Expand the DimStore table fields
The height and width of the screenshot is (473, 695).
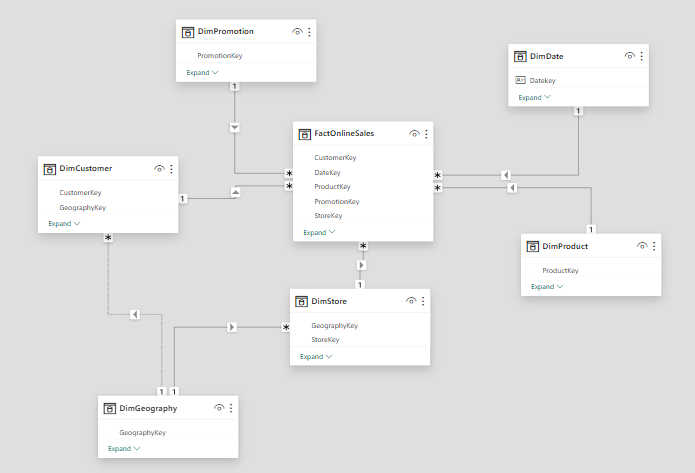[315, 356]
